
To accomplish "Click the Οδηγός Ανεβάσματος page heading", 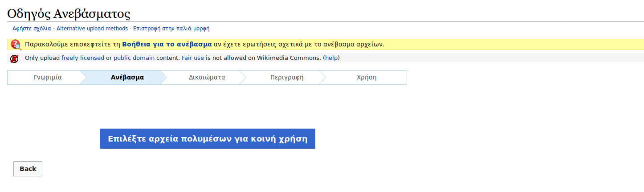I will pos(69,13).
